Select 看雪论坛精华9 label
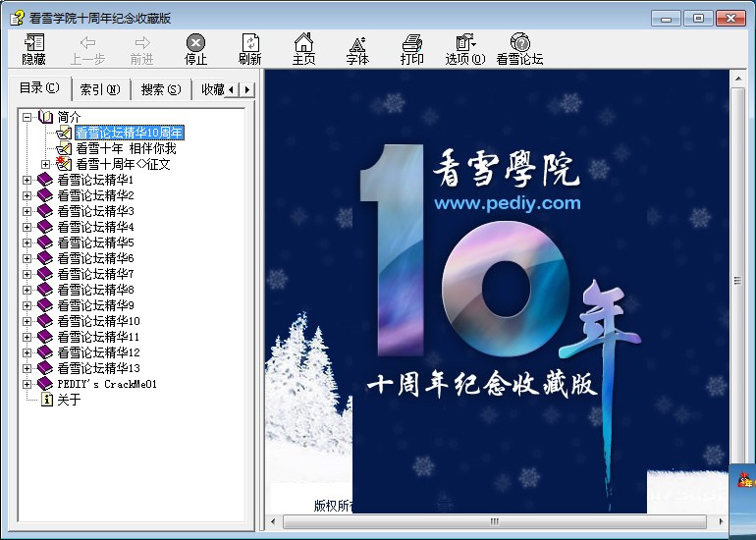The width and height of the screenshot is (756, 540). (95, 305)
